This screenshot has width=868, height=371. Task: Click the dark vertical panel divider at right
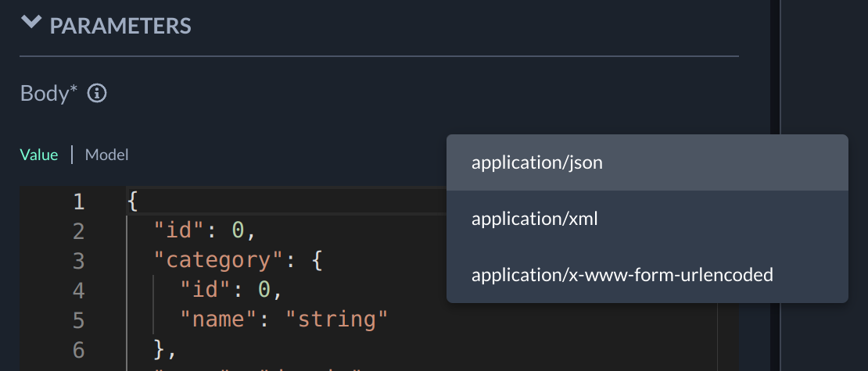pyautogui.click(x=775, y=185)
